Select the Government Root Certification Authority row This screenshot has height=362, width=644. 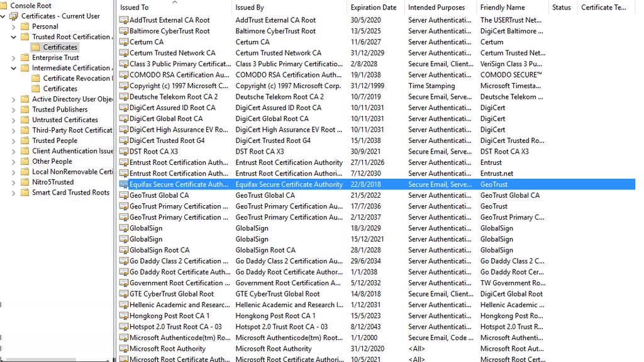pos(376,283)
